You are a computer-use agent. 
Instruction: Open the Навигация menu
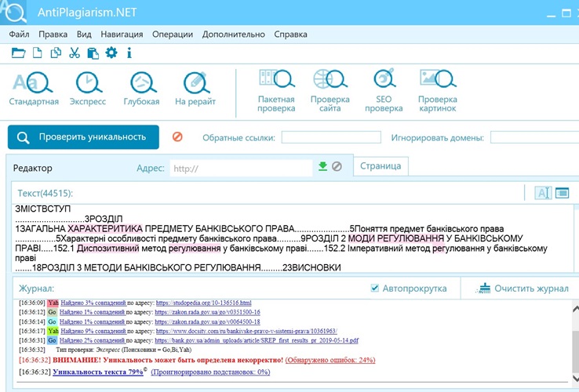click(122, 34)
